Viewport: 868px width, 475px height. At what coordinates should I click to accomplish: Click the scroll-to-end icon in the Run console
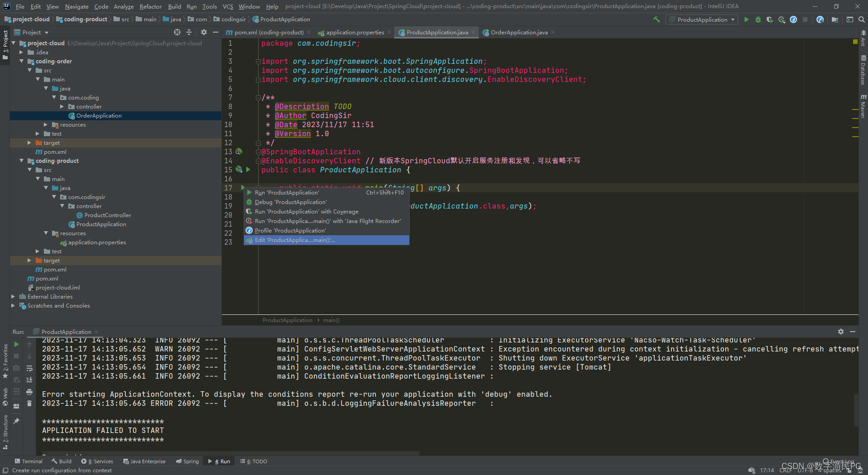coord(29,380)
